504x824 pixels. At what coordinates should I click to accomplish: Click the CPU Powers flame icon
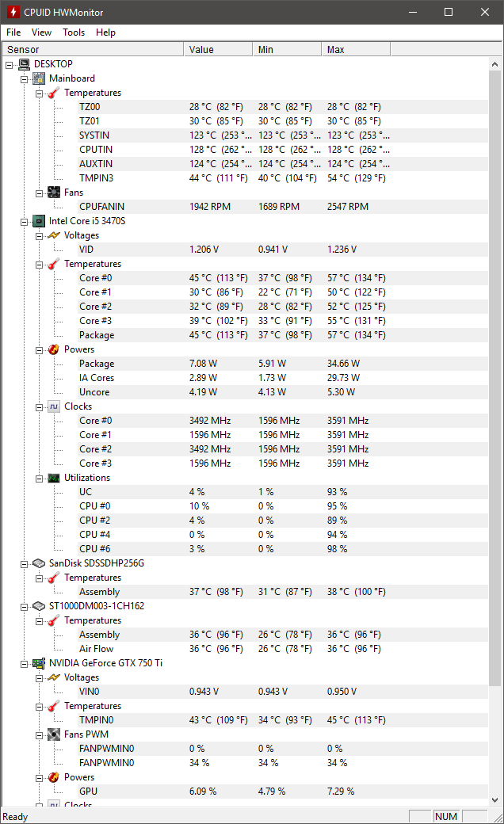click(x=54, y=349)
